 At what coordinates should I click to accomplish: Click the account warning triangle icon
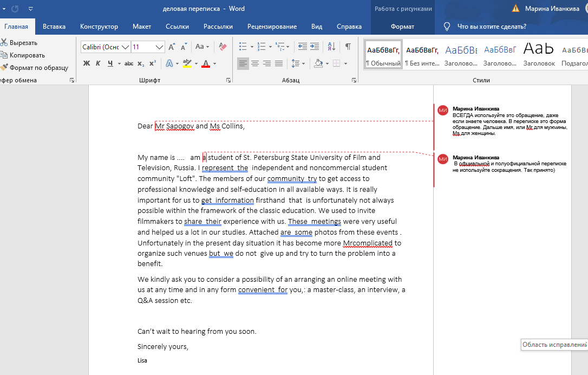(x=516, y=8)
